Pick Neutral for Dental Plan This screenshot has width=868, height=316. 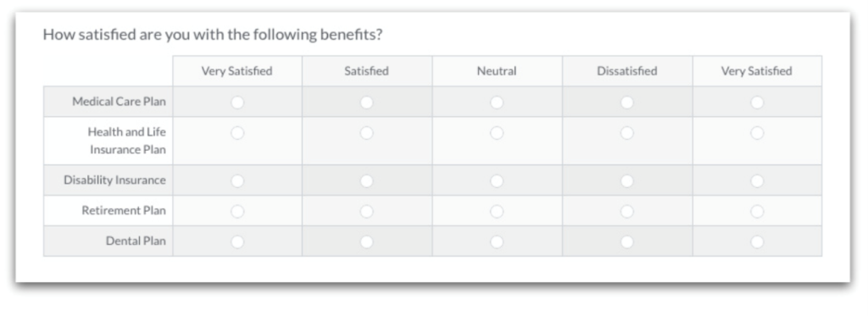click(x=497, y=241)
